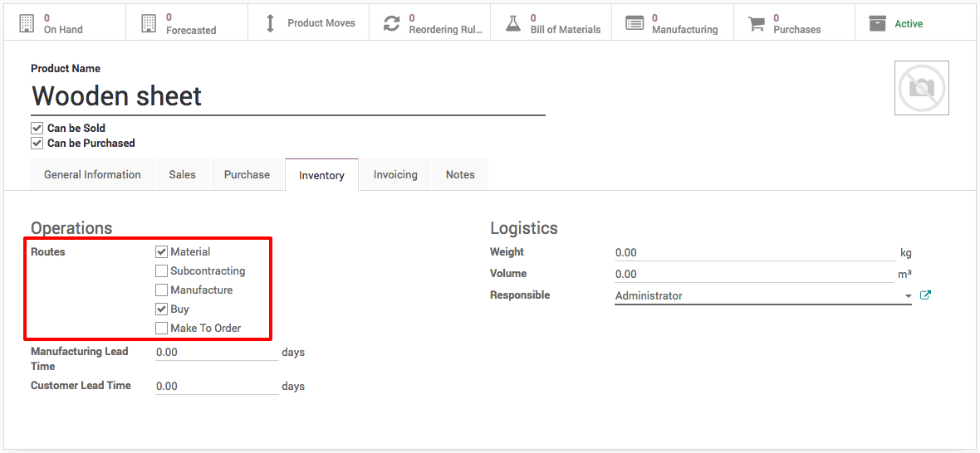Open Responsible external link icon

[926, 295]
